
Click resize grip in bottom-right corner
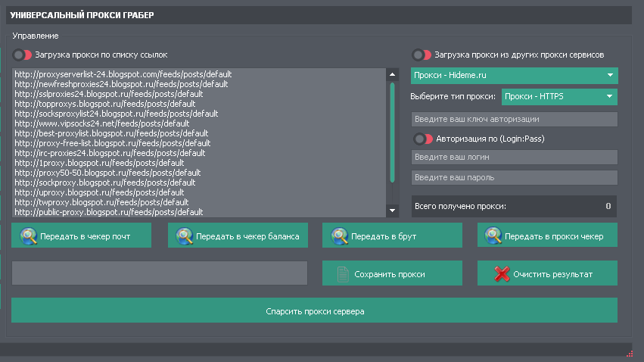tap(629, 353)
